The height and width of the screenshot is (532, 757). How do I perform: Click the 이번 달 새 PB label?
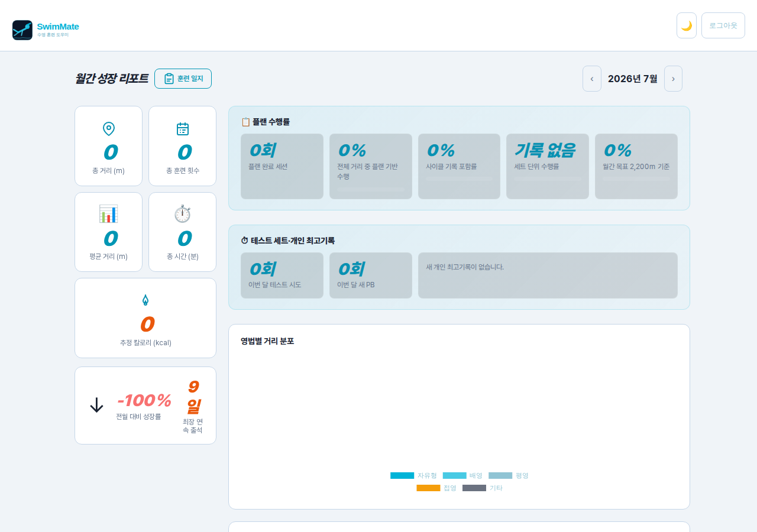click(x=356, y=285)
